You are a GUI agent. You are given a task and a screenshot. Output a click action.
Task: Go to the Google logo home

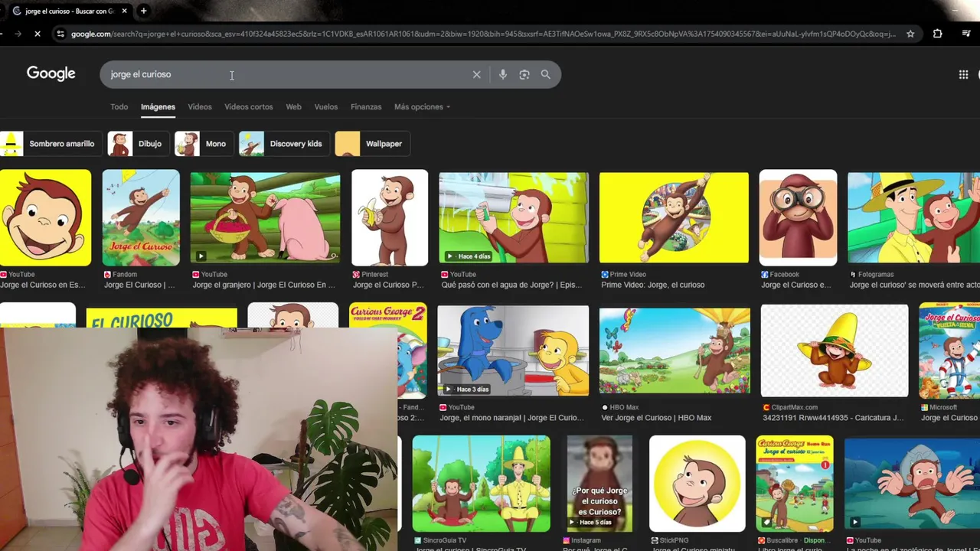point(51,73)
